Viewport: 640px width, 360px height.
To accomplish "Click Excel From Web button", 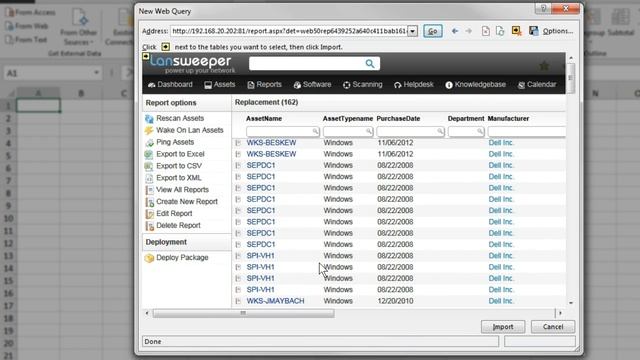I will click(28, 26).
